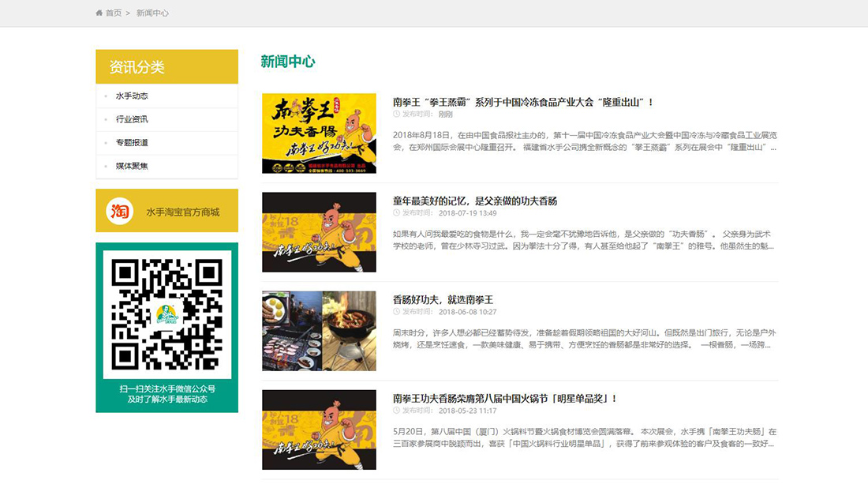Open thumbnail beside 火锅节明星单品奖 article
Screen dimensions: 868x488
tap(319, 430)
